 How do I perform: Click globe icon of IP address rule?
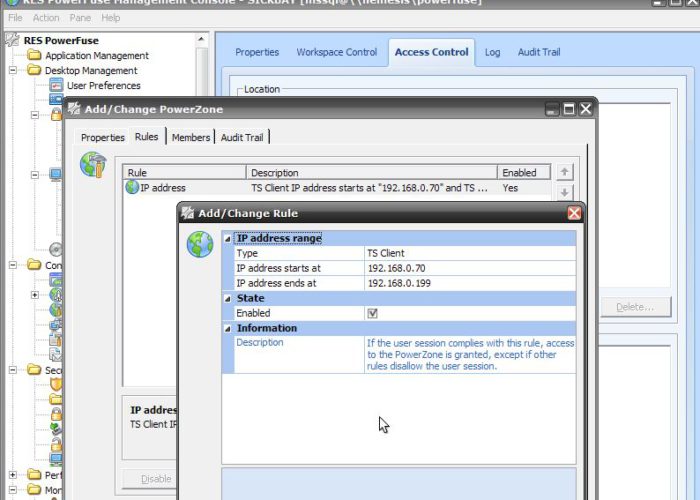pyautogui.click(x=132, y=188)
